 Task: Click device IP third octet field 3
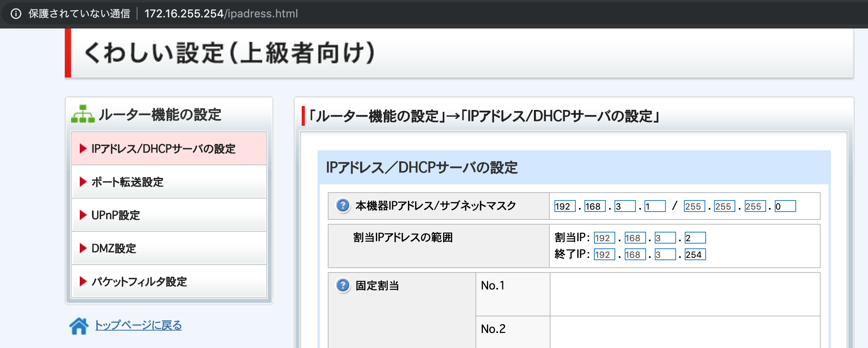pyautogui.click(x=625, y=206)
